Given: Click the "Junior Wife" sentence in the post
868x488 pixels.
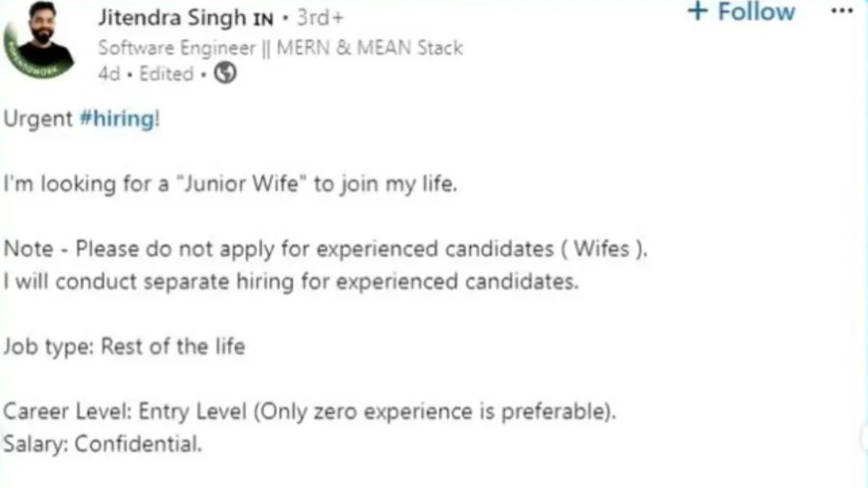Looking at the screenshot, I should pyautogui.click(x=231, y=184).
